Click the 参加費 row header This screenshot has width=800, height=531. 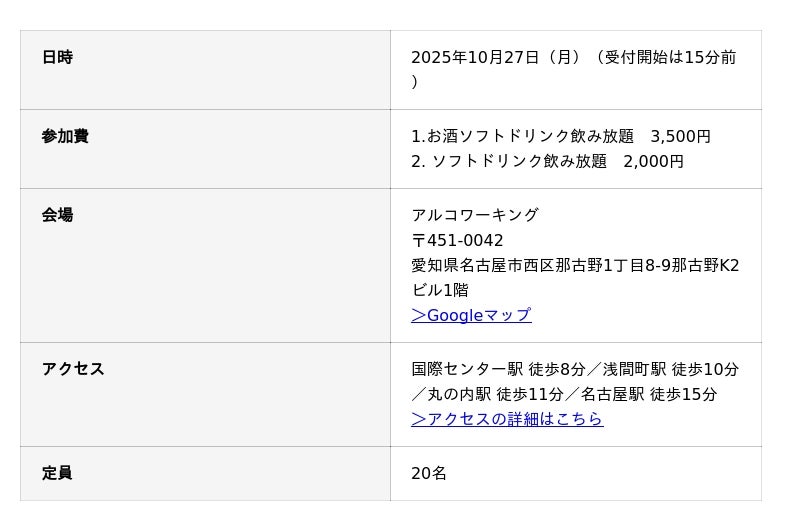click(x=65, y=137)
